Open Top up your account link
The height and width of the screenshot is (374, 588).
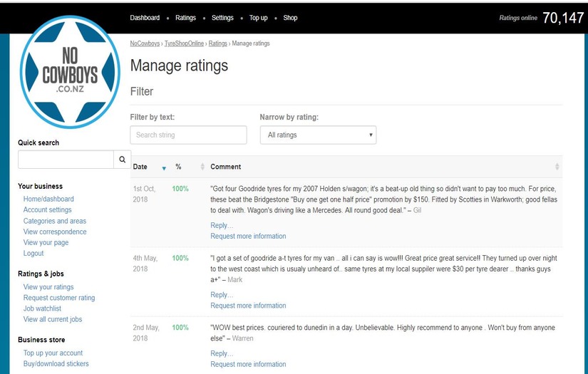(x=53, y=353)
